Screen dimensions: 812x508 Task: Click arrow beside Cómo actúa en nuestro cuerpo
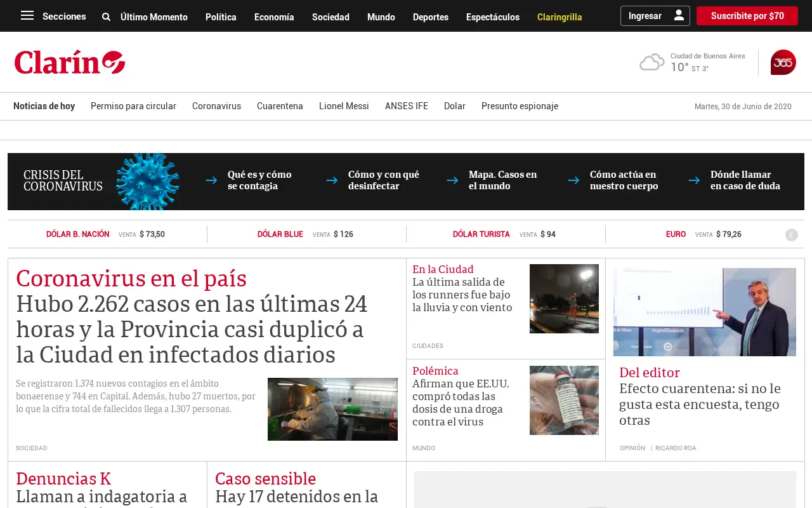(573, 180)
